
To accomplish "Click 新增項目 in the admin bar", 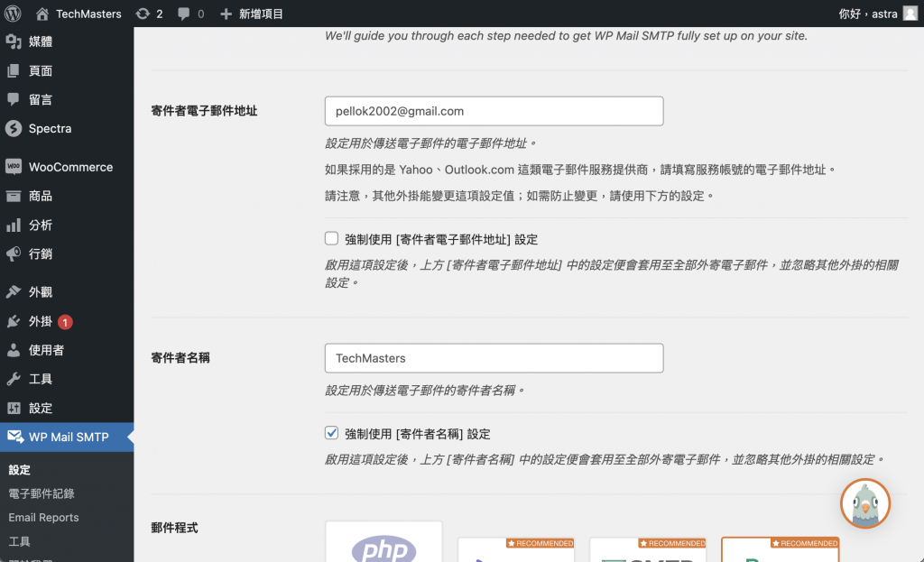I will 261,14.
